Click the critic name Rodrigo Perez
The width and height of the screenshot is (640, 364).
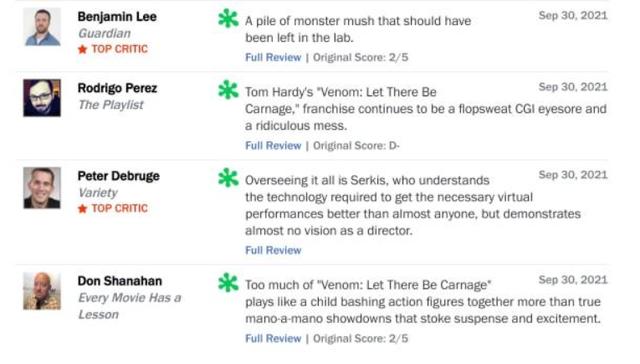tap(118, 88)
